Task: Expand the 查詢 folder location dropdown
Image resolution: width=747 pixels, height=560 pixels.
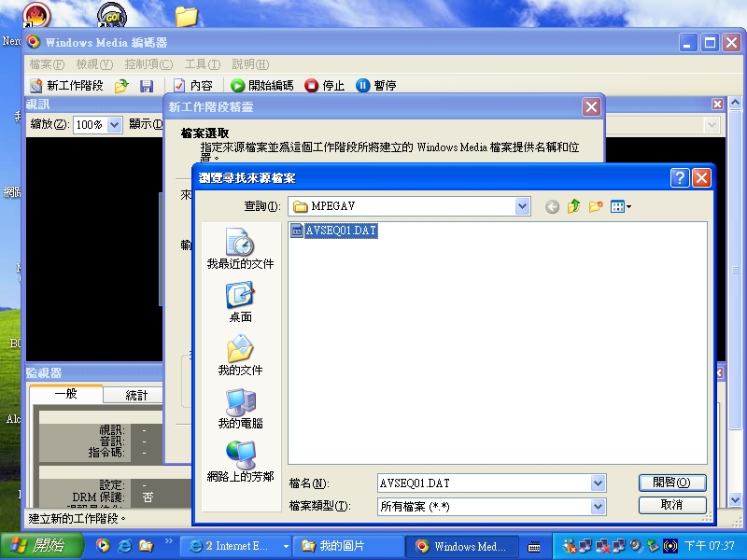Action: click(523, 206)
